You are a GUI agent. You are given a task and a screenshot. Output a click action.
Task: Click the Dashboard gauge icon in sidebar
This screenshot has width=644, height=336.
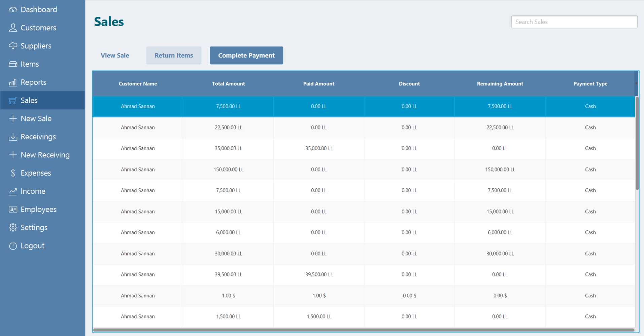coord(13,9)
